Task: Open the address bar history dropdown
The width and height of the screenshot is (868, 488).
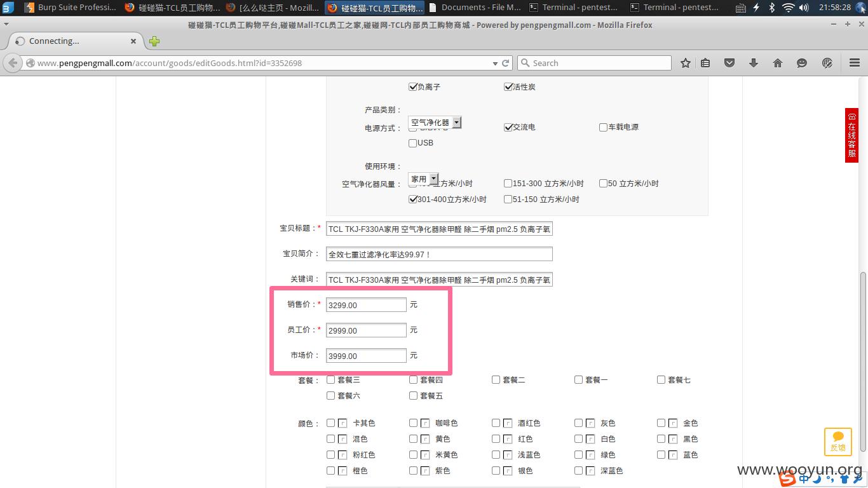Action: (495, 63)
